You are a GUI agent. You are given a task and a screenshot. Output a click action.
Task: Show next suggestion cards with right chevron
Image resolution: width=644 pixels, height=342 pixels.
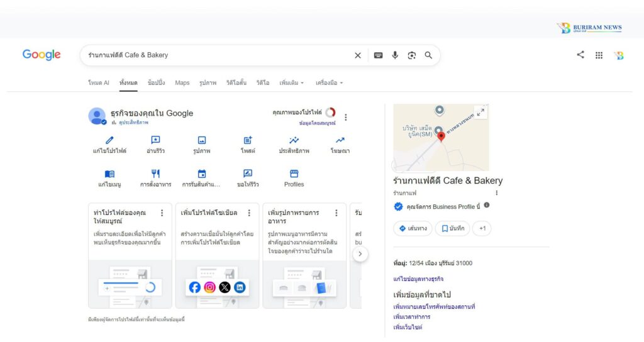360,254
